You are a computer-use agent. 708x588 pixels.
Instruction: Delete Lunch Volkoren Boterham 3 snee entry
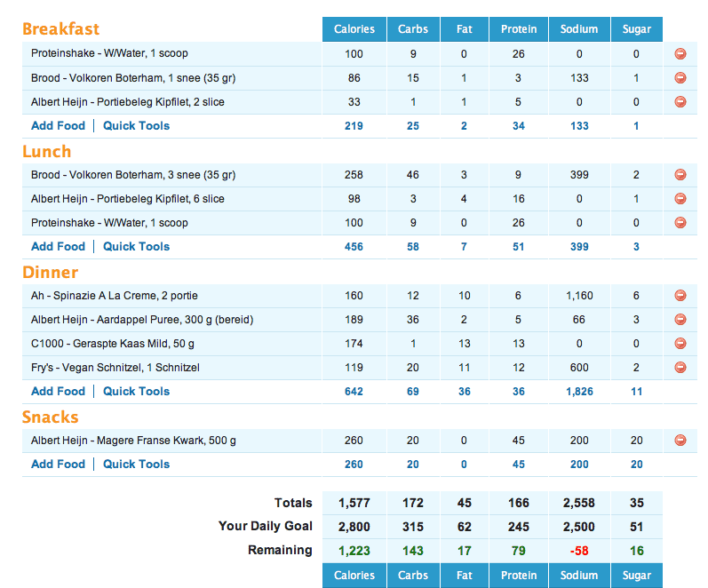pos(680,175)
